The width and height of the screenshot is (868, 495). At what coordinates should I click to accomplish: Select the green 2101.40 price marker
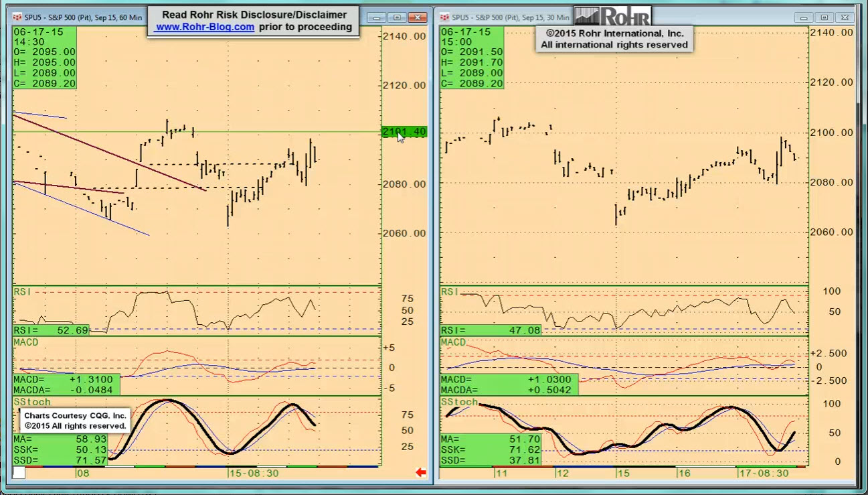tap(404, 132)
